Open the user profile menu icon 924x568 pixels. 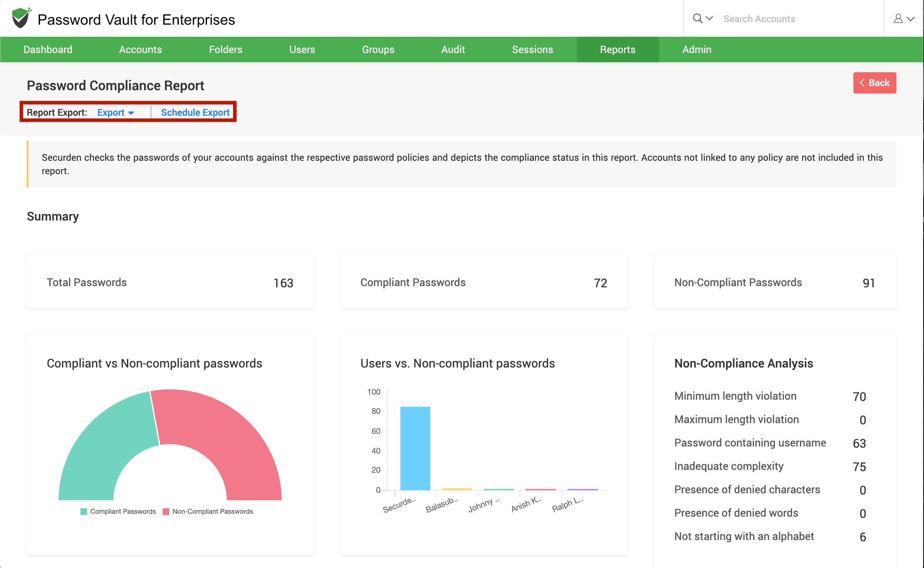coord(898,18)
